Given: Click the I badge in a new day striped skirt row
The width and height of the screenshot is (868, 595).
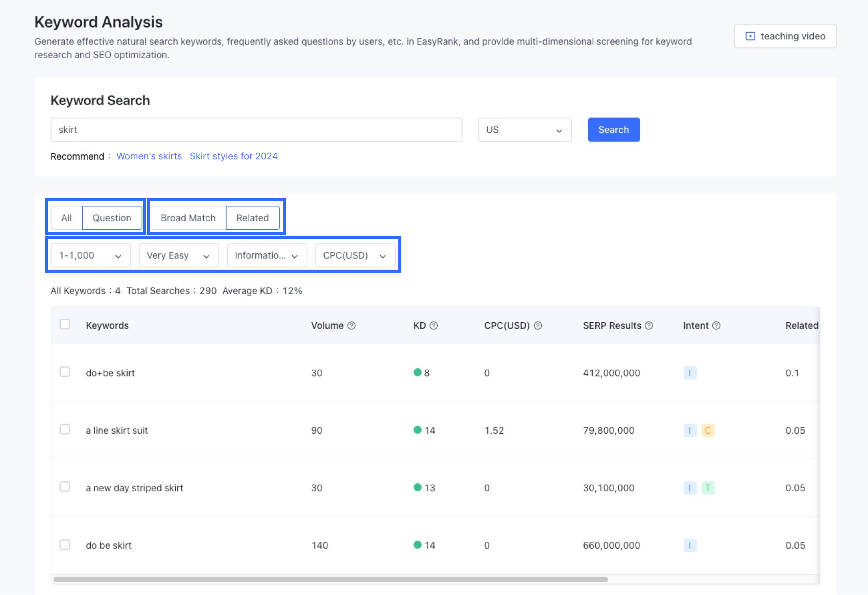Looking at the screenshot, I should [690, 488].
